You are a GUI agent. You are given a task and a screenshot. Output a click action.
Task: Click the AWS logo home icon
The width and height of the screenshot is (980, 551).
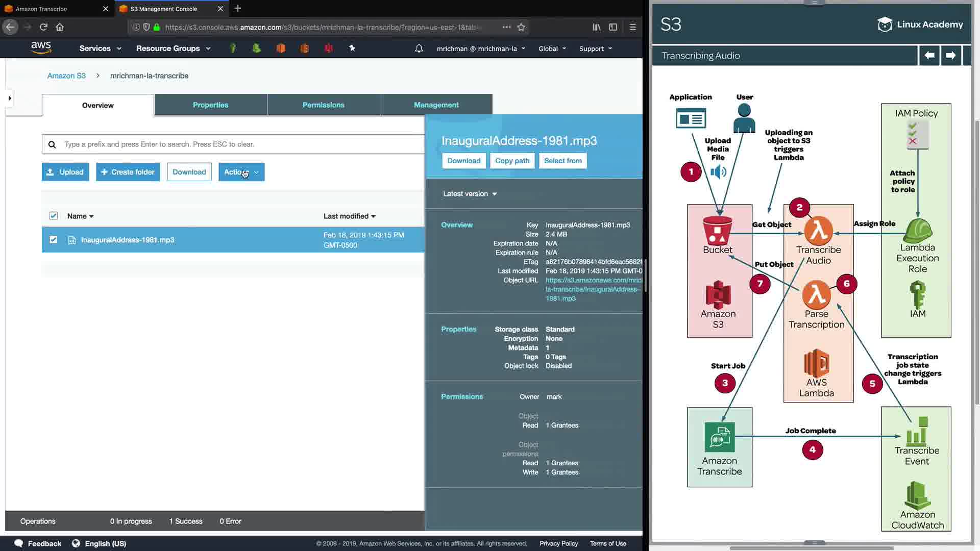coord(41,47)
